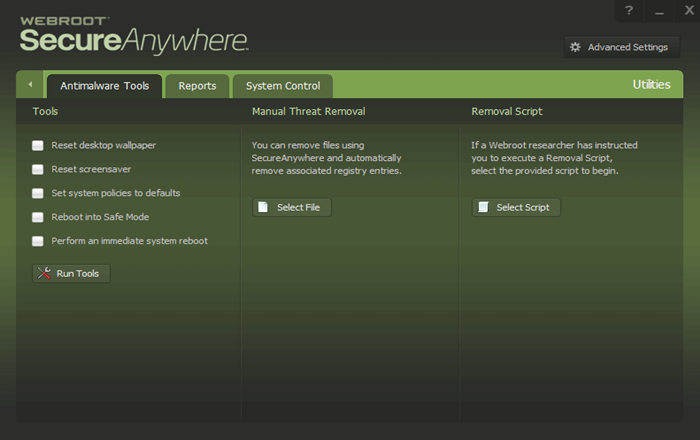
Task: Click the Select Script button
Action: tap(516, 208)
